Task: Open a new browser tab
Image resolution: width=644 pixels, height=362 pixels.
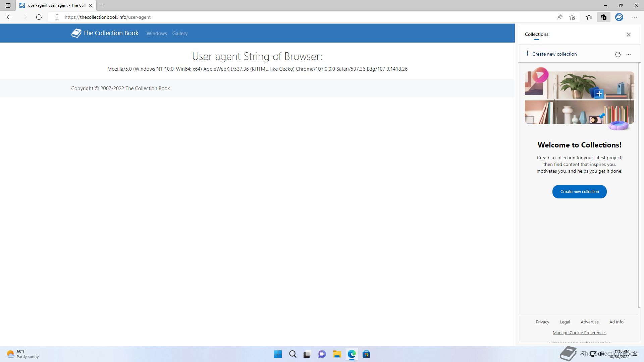Action: point(102,5)
